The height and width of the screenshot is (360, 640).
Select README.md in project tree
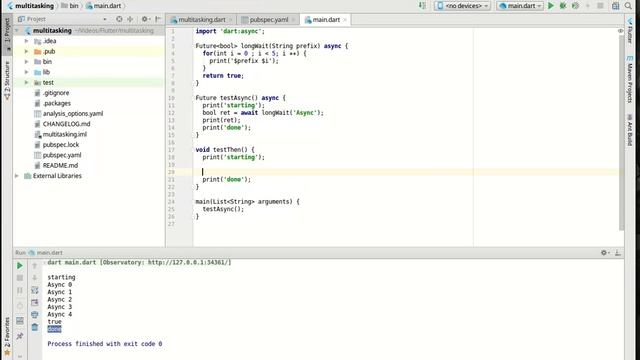pos(60,165)
